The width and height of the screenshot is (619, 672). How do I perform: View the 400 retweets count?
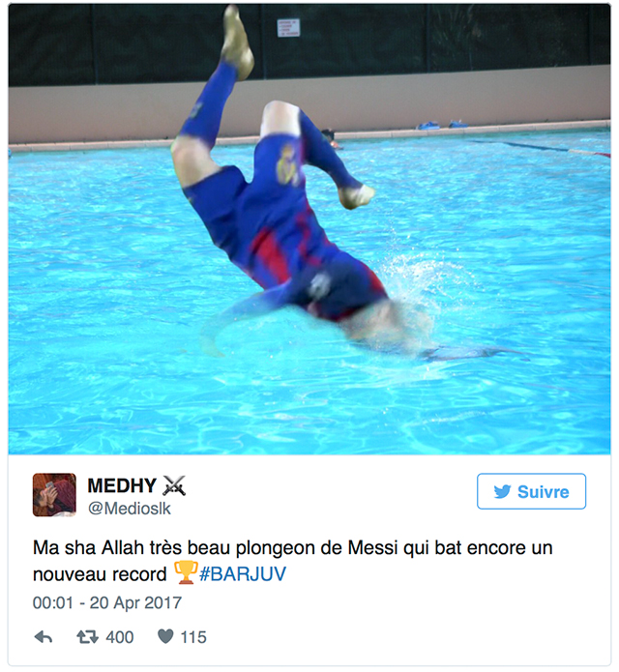[x=120, y=637]
